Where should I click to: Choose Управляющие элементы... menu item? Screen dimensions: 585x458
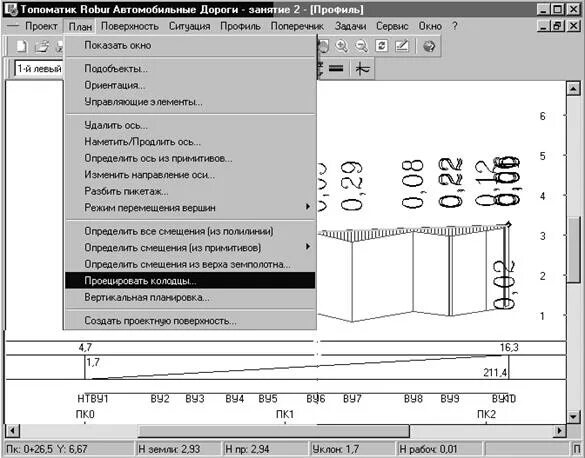[190, 101]
